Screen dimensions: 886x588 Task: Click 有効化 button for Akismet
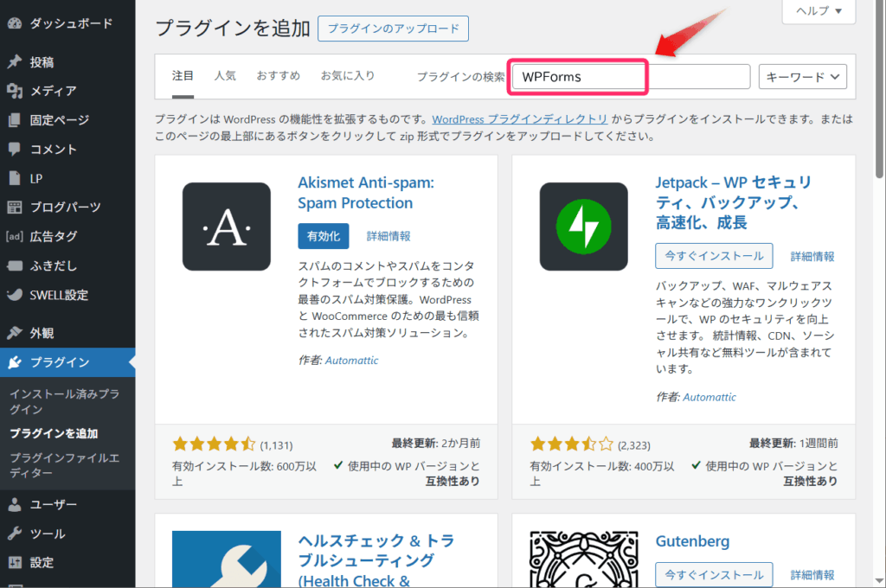pyautogui.click(x=324, y=236)
